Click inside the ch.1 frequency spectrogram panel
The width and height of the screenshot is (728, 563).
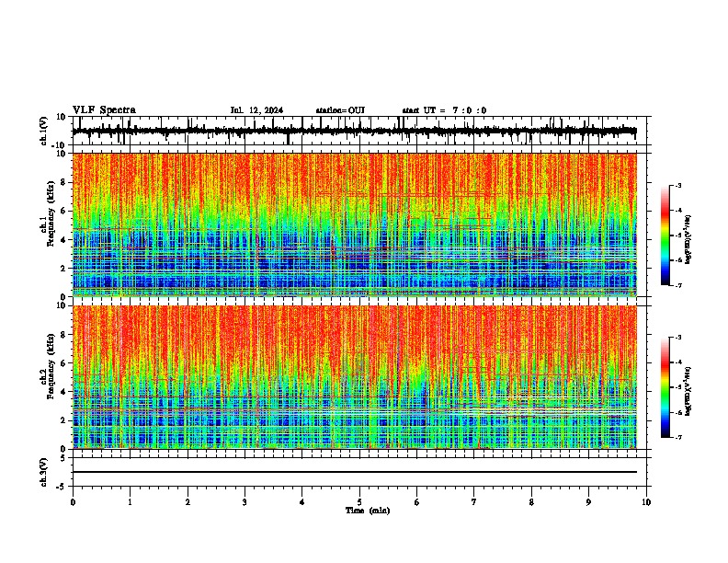click(x=354, y=224)
